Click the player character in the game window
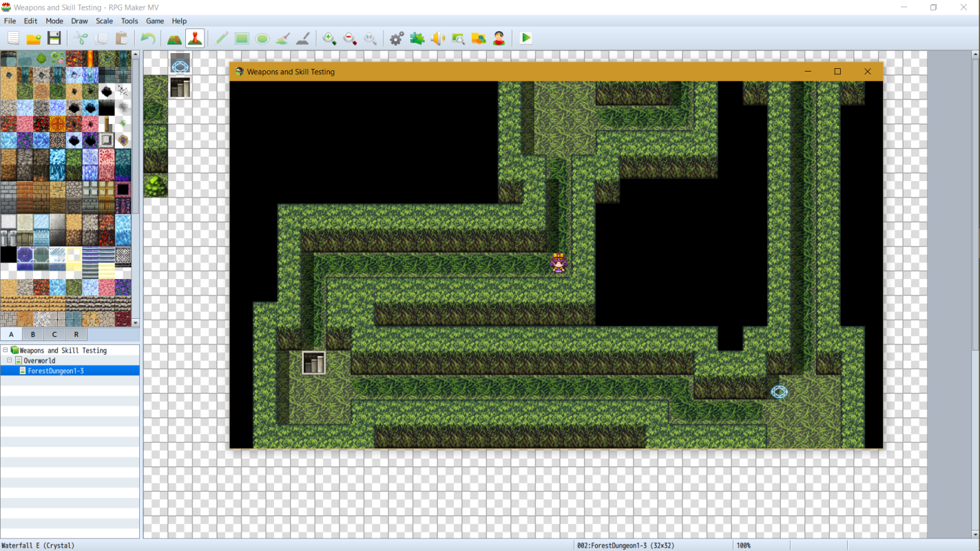Screen dimensions: 980x551 click(x=559, y=263)
